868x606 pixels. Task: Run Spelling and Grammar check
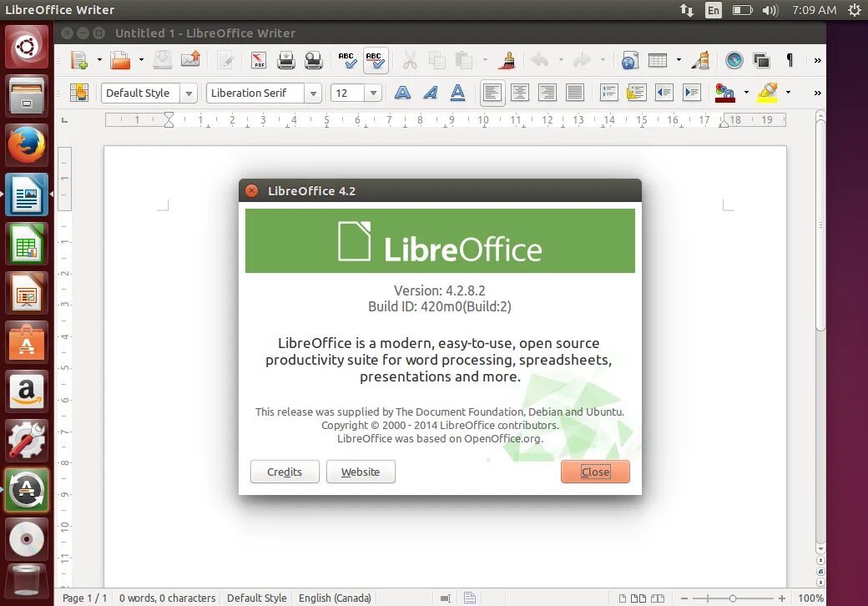pos(348,60)
